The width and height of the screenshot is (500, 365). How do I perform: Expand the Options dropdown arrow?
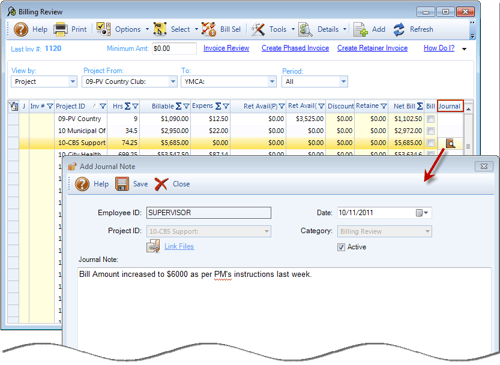(x=147, y=29)
